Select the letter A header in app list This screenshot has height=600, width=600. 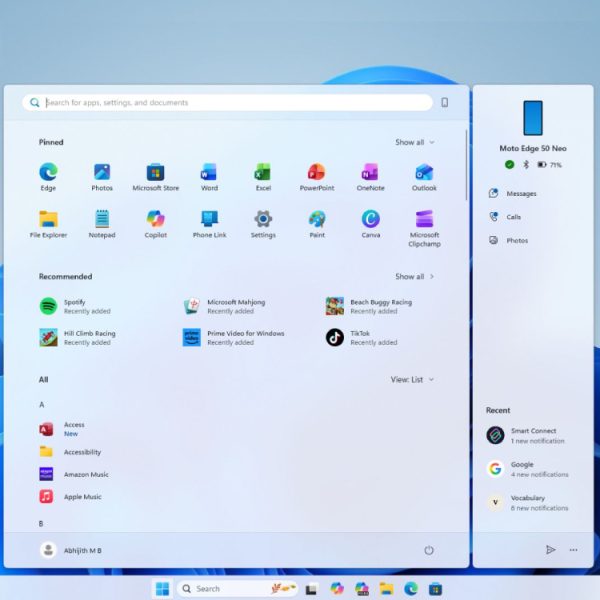pyautogui.click(x=42, y=405)
